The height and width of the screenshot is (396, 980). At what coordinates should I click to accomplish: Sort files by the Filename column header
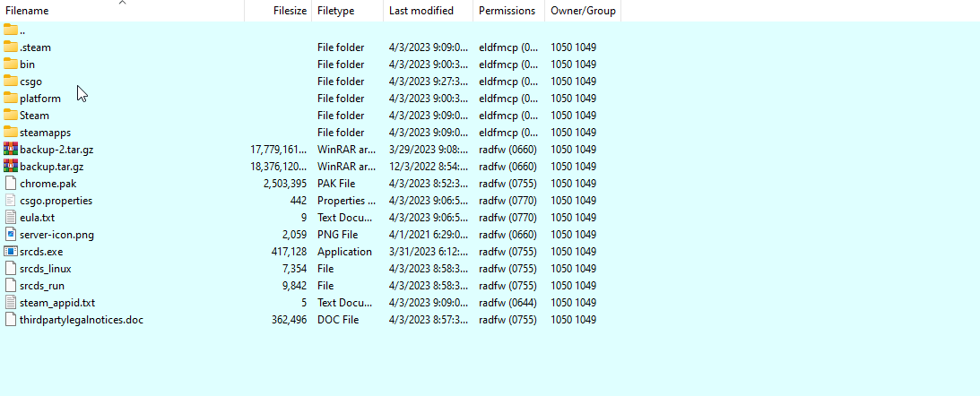click(27, 11)
